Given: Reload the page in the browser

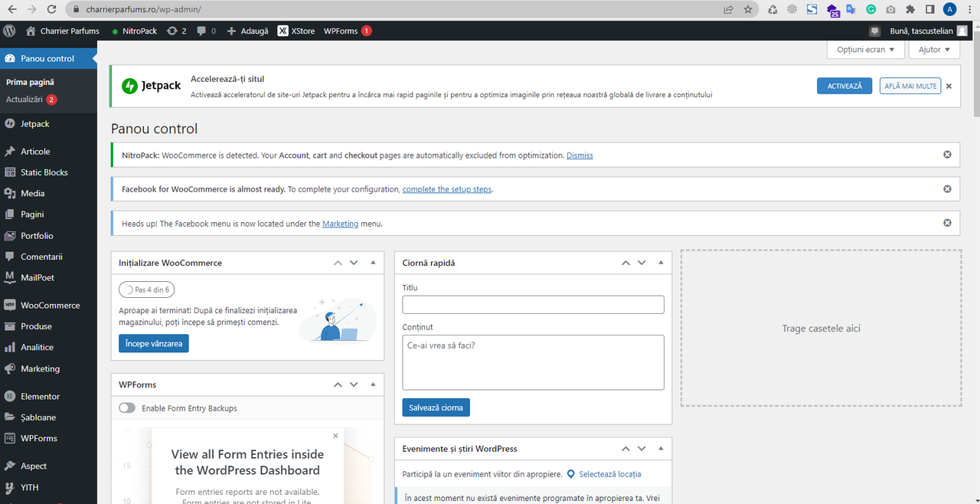Looking at the screenshot, I should click(x=51, y=9).
